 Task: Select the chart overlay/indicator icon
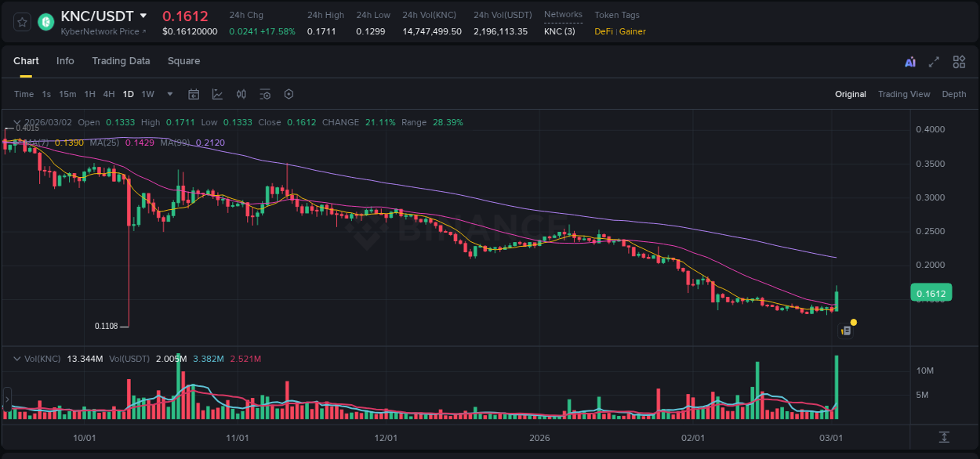[217, 93]
